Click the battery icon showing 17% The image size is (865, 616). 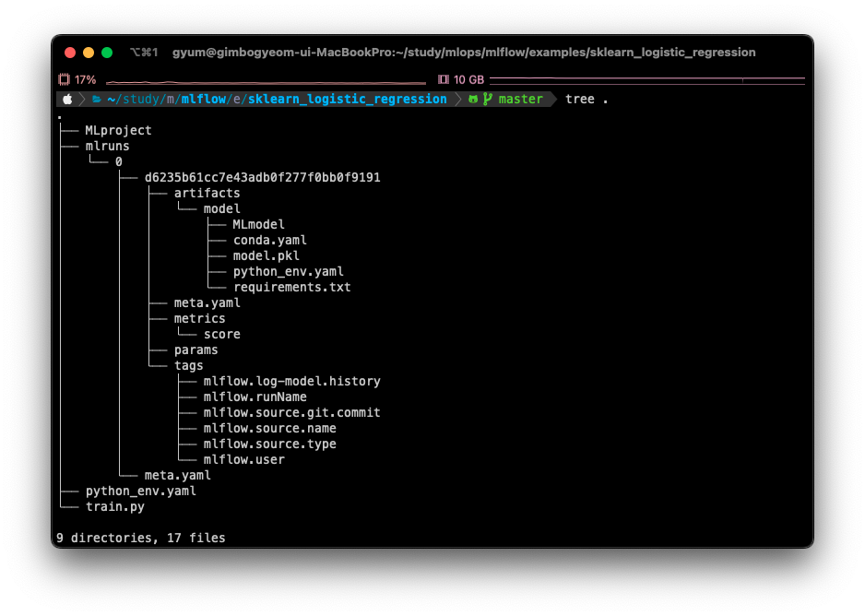click(65, 79)
